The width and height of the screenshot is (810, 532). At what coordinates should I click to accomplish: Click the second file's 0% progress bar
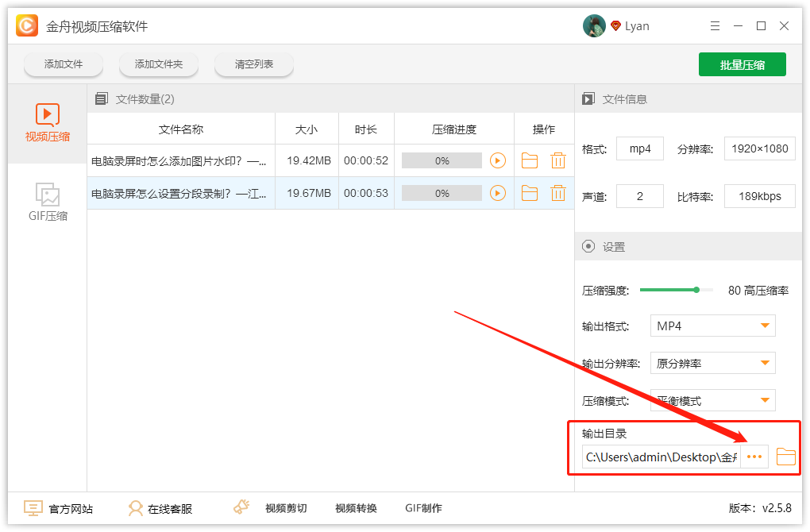442,193
